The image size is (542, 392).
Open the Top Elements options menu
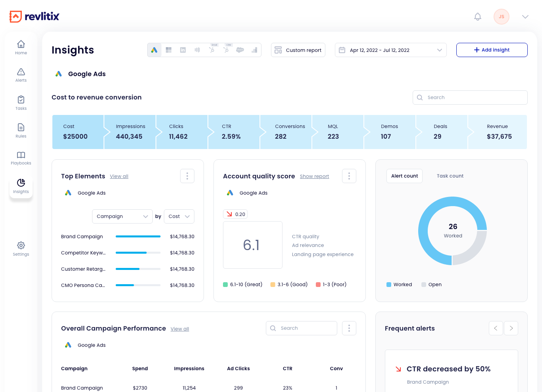point(187,176)
